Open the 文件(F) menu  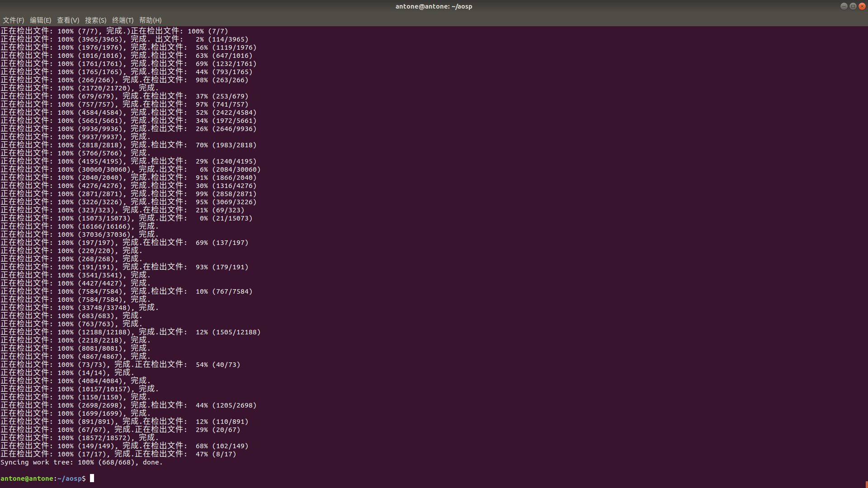click(x=13, y=20)
